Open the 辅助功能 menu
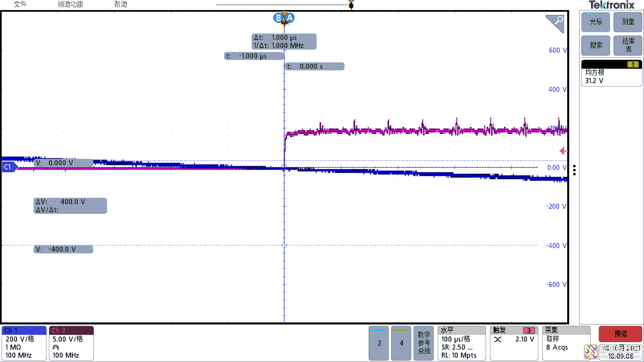 point(70,4)
